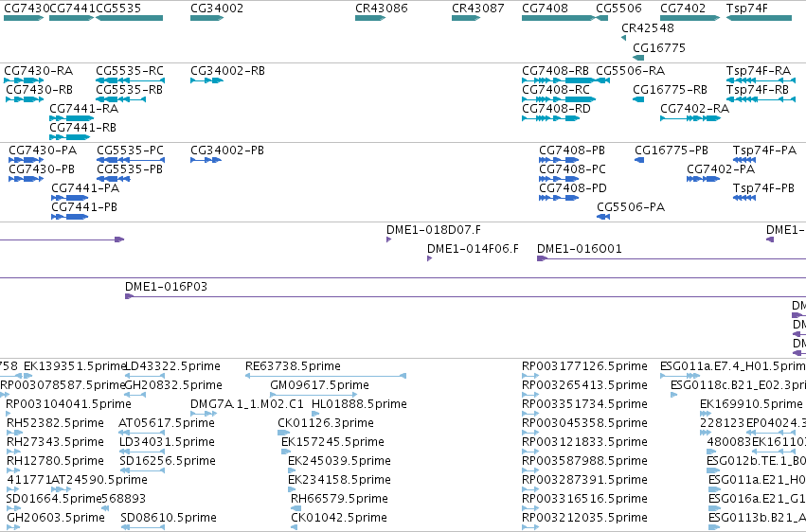Select transcript CG5506-RA
This screenshot has width=806, height=532.
point(630,71)
